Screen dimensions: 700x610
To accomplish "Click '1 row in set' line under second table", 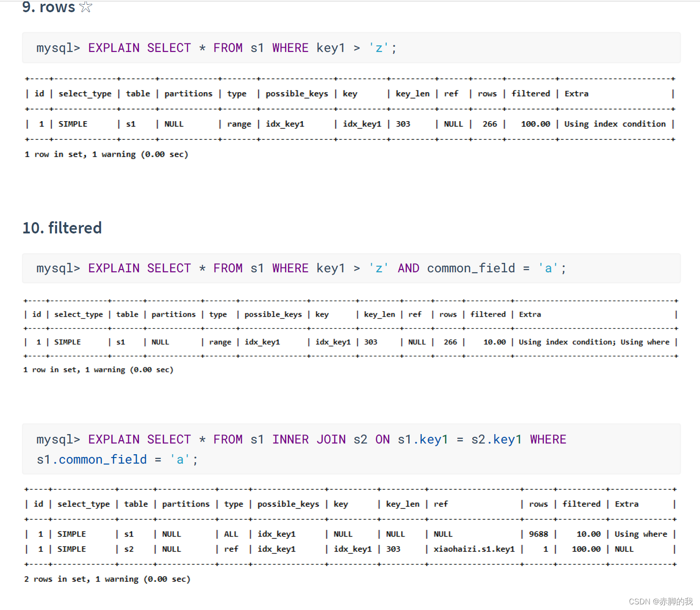I will (98, 370).
